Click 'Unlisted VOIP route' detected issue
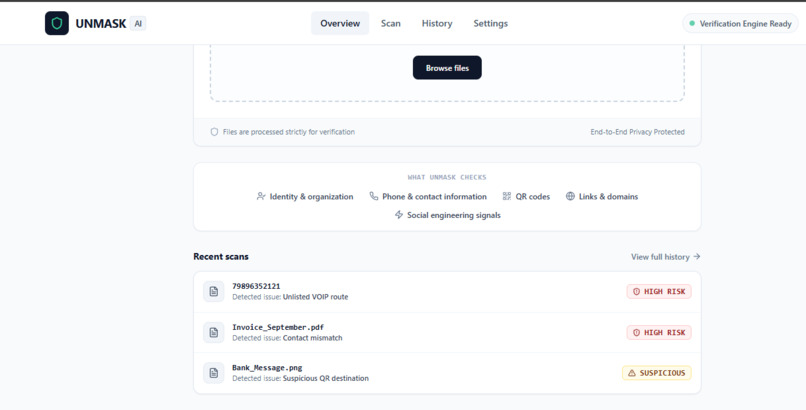Viewport: 806px width, 410px height. point(315,297)
